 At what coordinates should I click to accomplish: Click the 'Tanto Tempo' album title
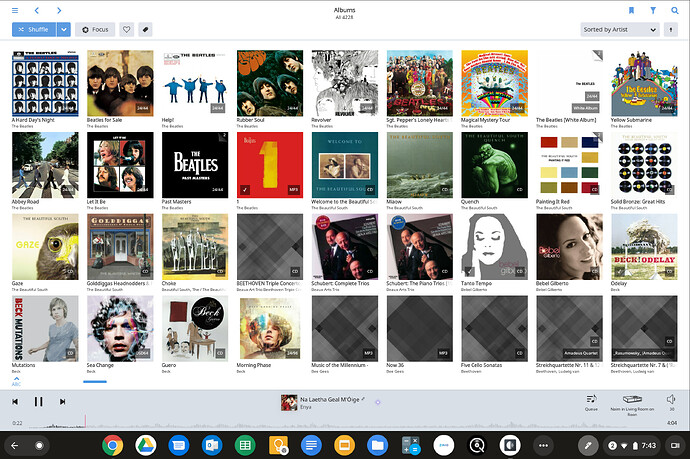477,283
